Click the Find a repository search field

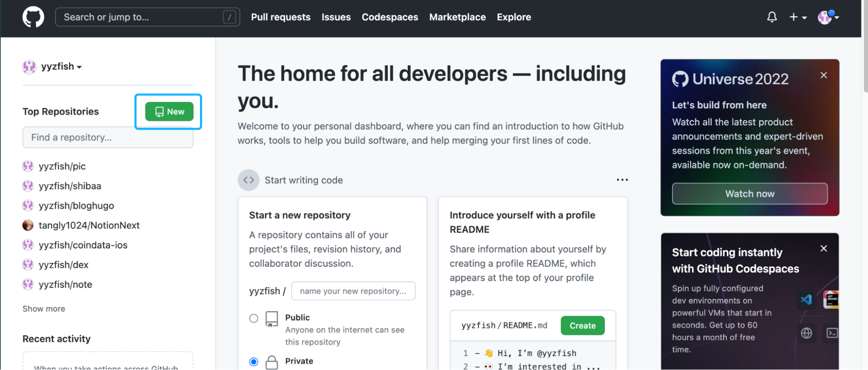108,138
